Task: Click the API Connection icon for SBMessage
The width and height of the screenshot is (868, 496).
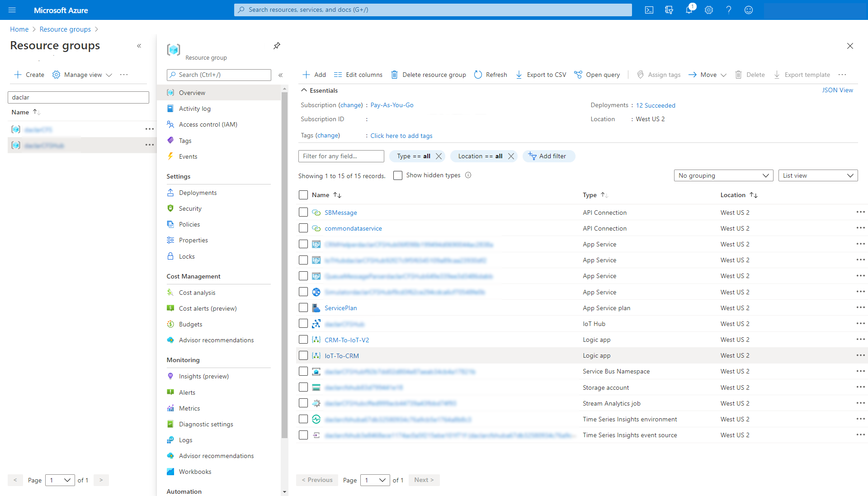Action: pyautogui.click(x=316, y=212)
